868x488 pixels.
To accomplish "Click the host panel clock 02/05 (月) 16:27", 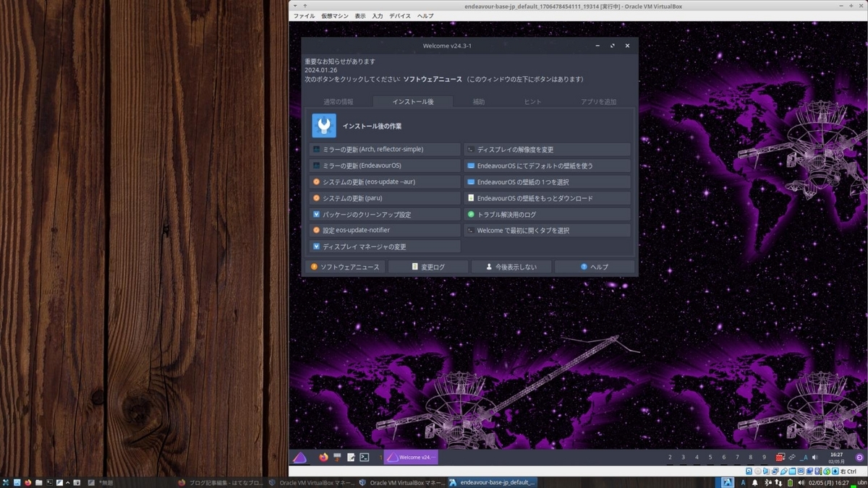I will 829,482.
